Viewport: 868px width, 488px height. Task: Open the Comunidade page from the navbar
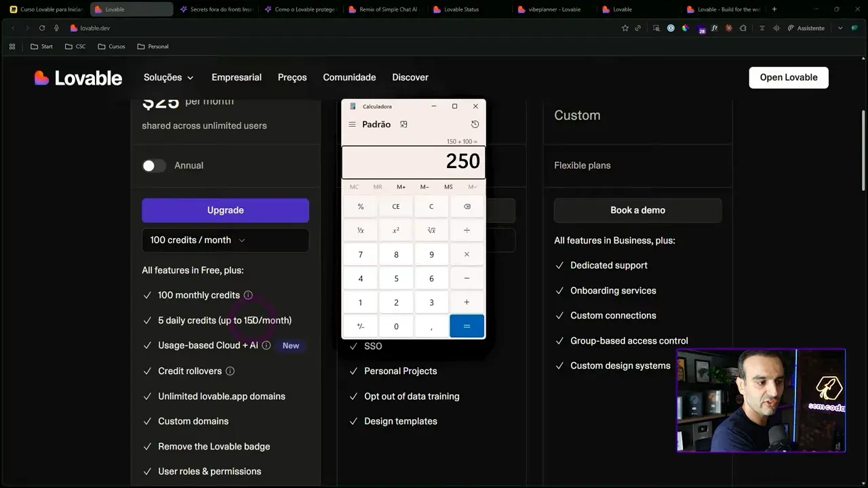(x=349, y=77)
